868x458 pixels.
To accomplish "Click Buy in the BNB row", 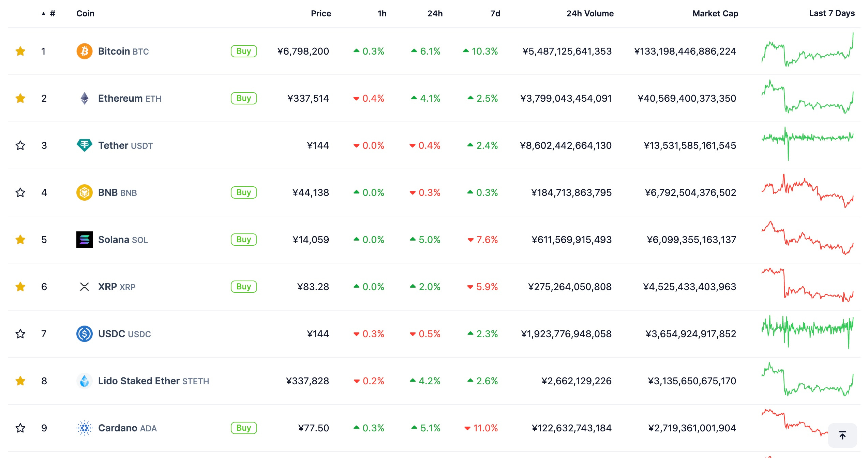I will (244, 192).
